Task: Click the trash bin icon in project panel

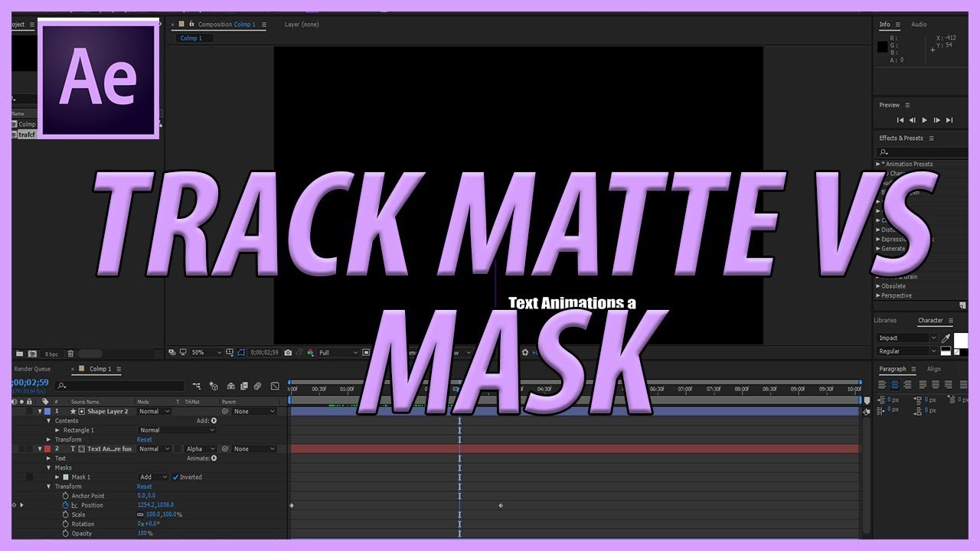Action: (70, 353)
